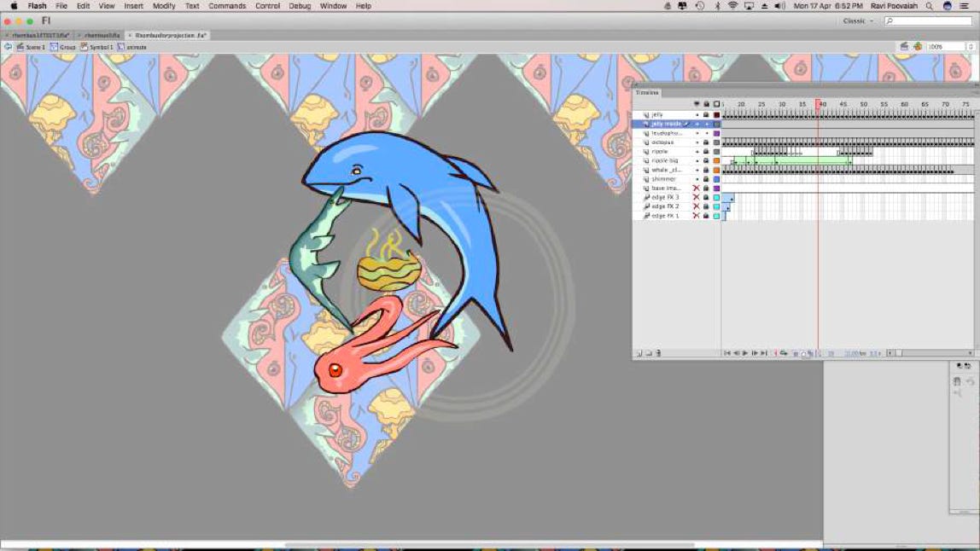Click the lock-all-layers header icon
Image resolution: width=980 pixels, height=551 pixels.
tap(706, 104)
